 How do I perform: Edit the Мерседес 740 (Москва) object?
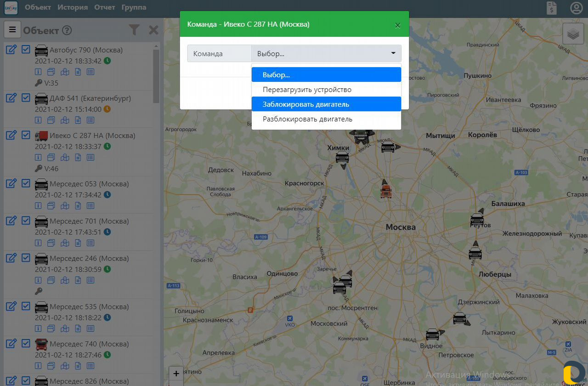click(x=11, y=343)
